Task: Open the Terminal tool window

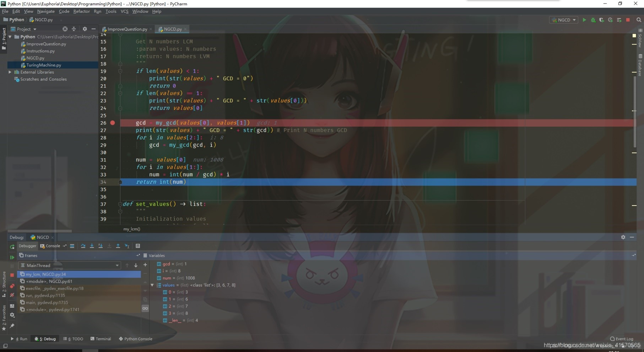Action: click(101, 339)
